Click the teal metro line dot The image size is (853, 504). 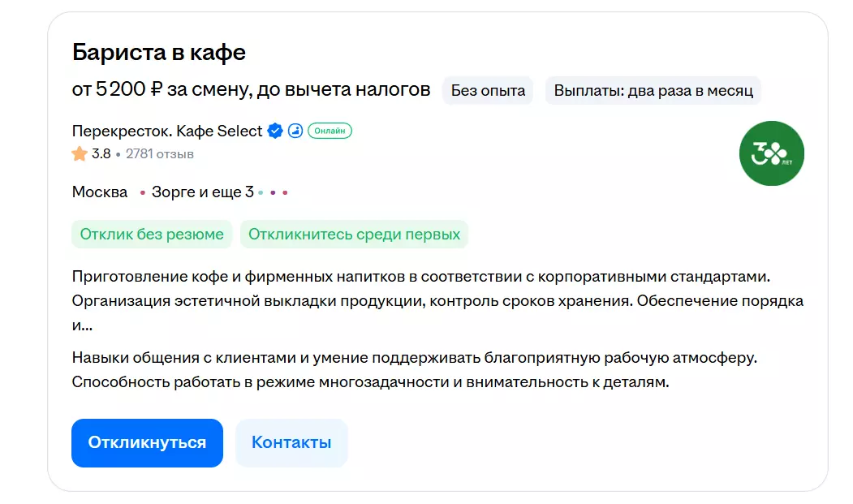coord(261,193)
